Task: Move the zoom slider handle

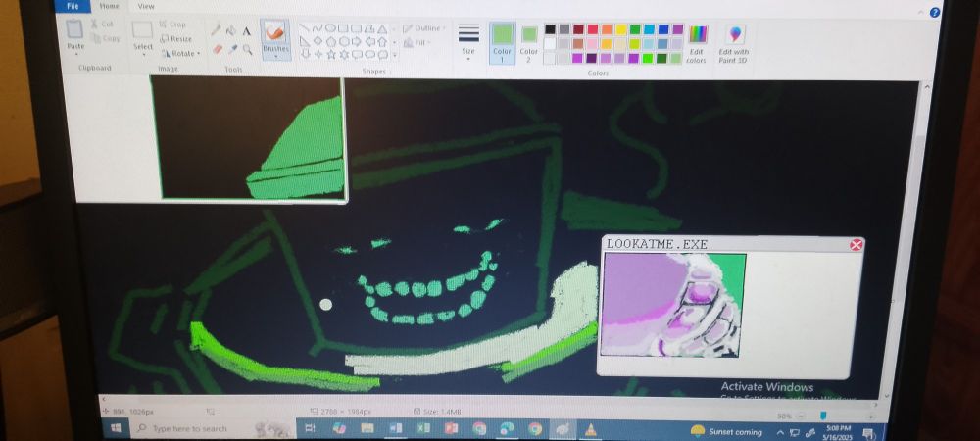Action: 823,416
